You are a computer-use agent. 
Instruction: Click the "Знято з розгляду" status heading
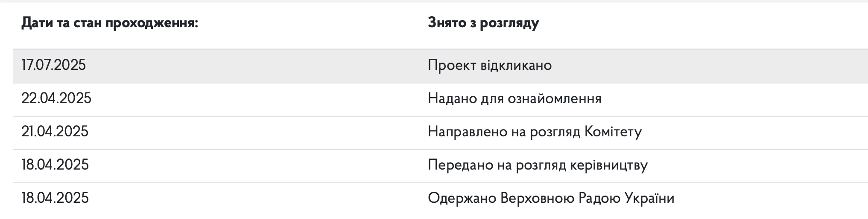pyautogui.click(x=483, y=23)
